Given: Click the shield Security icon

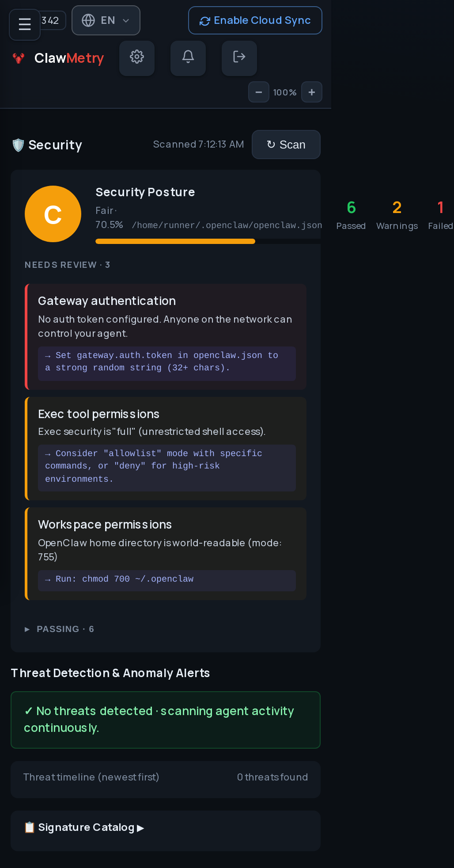Looking at the screenshot, I should pos(18,145).
